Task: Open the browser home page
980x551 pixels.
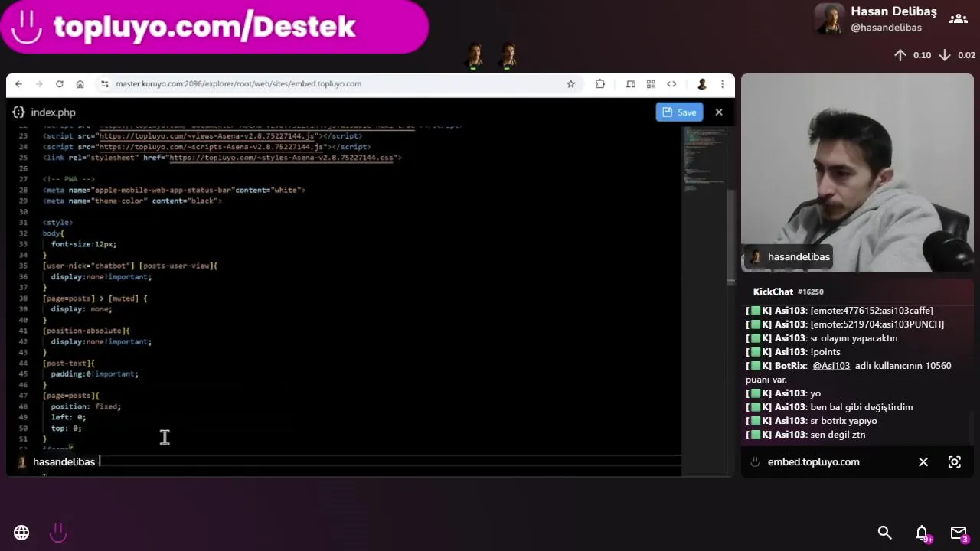Action: [80, 84]
